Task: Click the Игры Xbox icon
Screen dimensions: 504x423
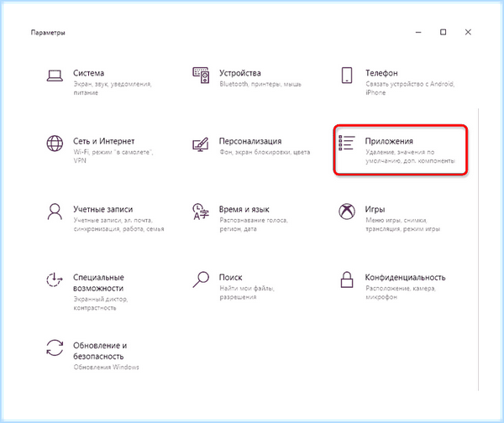Action: click(347, 211)
